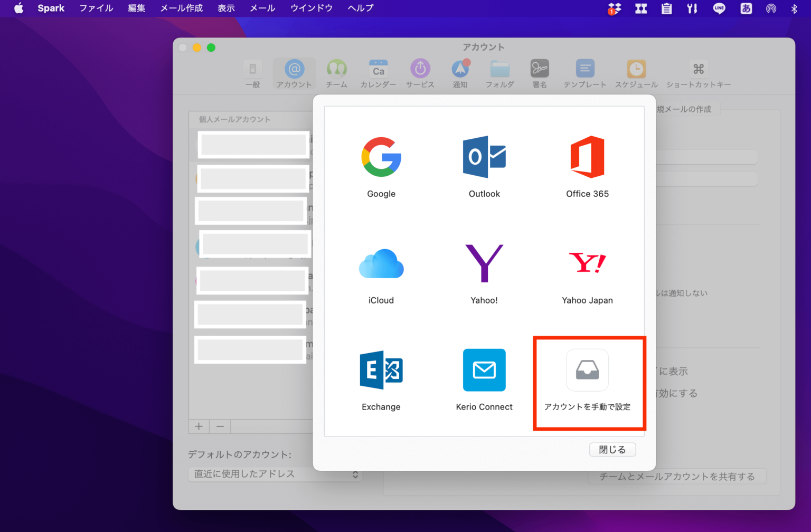
Task: Switch to the 一般 settings tab
Action: [x=253, y=74]
